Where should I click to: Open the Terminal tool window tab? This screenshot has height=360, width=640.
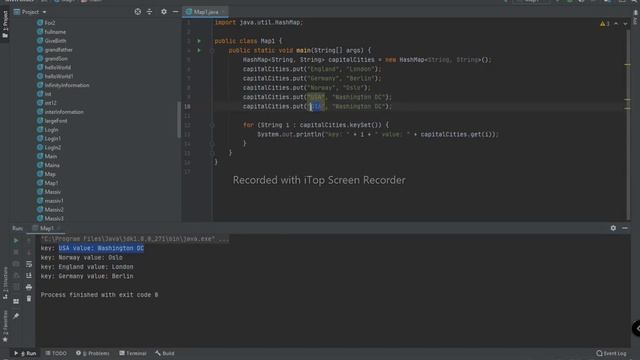(133, 353)
